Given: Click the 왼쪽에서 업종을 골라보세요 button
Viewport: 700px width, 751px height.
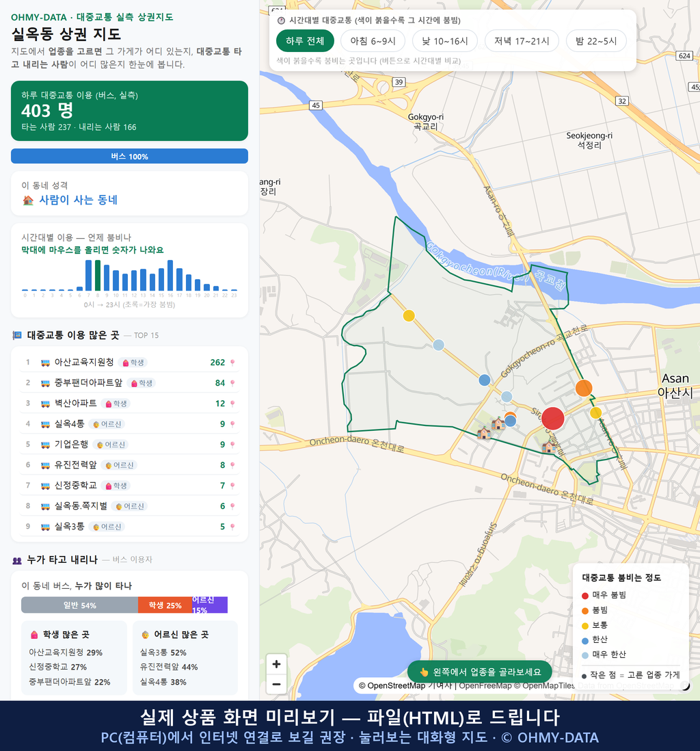Looking at the screenshot, I should 480,672.
